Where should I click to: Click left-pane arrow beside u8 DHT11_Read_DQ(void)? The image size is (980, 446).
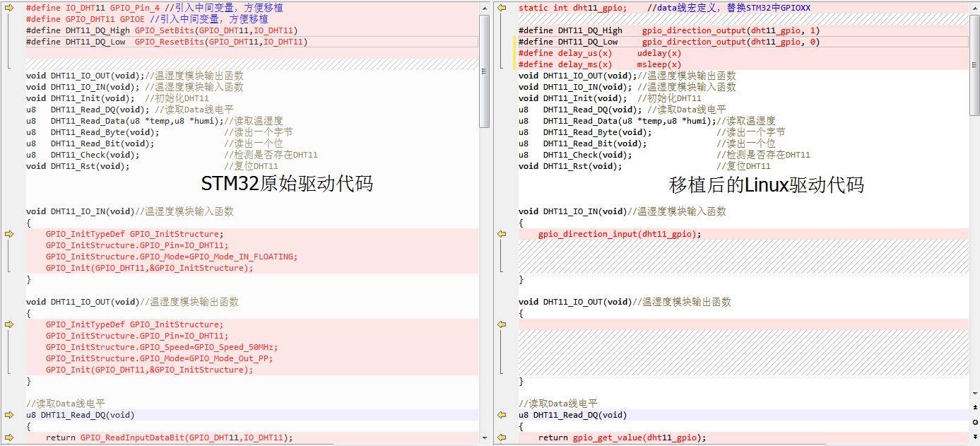9,415
